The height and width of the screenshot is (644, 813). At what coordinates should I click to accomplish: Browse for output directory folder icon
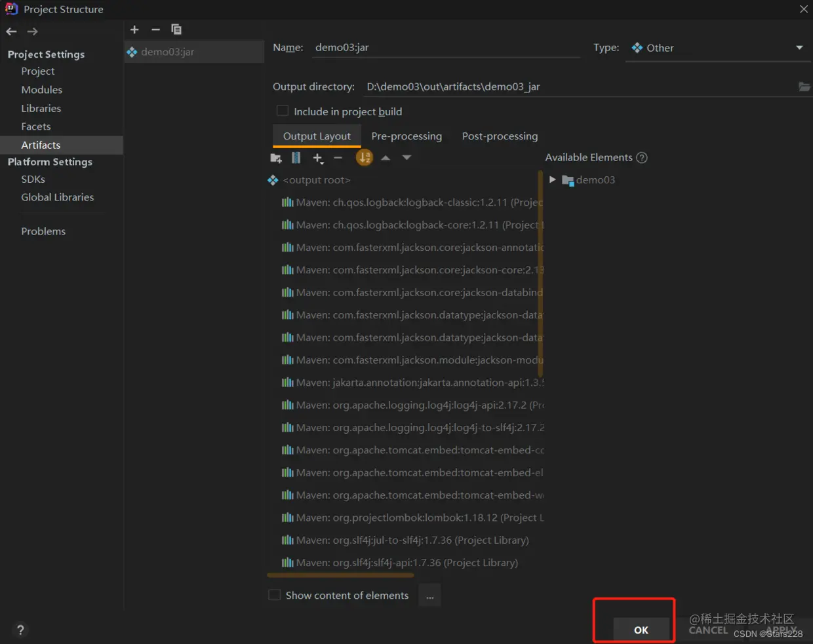[804, 86]
